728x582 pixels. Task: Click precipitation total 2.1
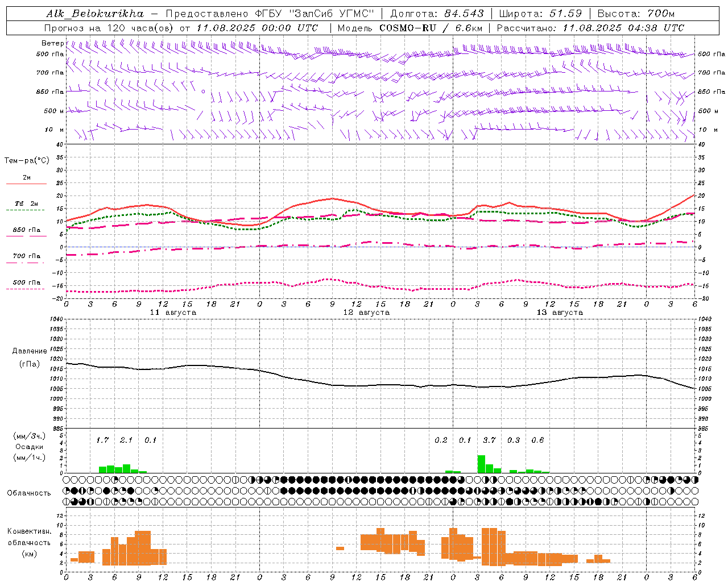[x=126, y=440]
